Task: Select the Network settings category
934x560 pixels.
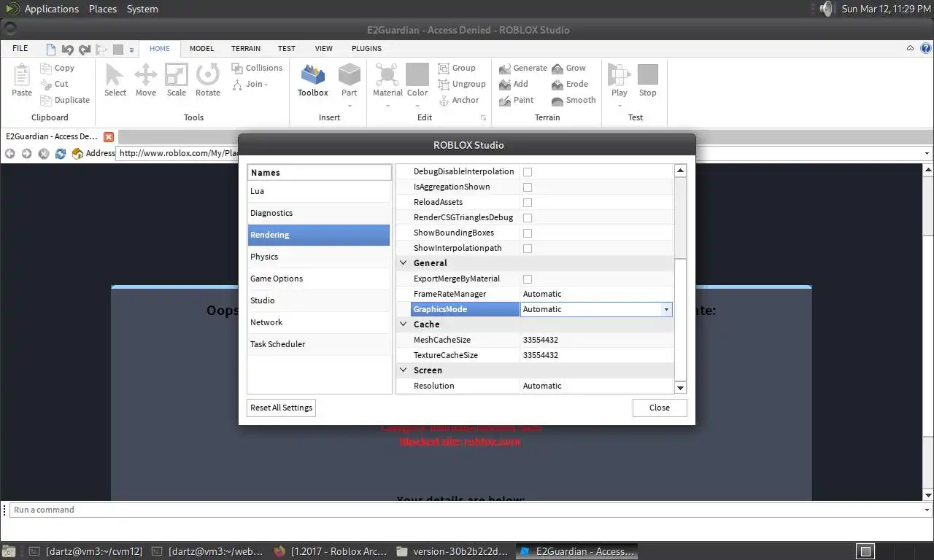Action: click(319, 322)
